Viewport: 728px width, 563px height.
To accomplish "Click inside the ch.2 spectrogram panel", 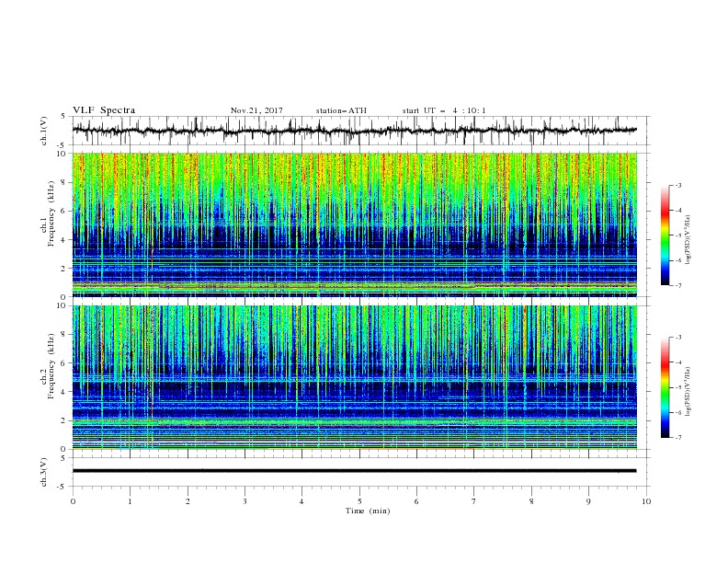I will pos(355,377).
